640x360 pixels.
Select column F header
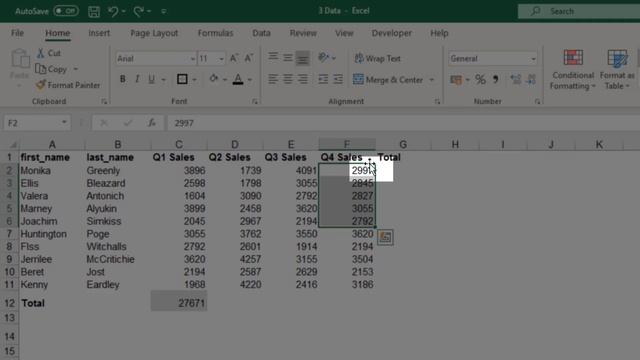pyautogui.click(x=347, y=144)
